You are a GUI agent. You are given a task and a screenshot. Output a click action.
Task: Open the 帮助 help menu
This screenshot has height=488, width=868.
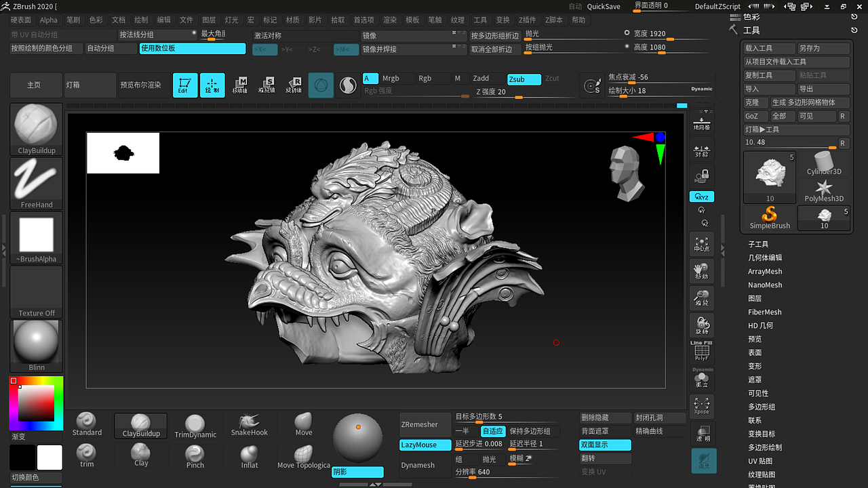tap(578, 20)
